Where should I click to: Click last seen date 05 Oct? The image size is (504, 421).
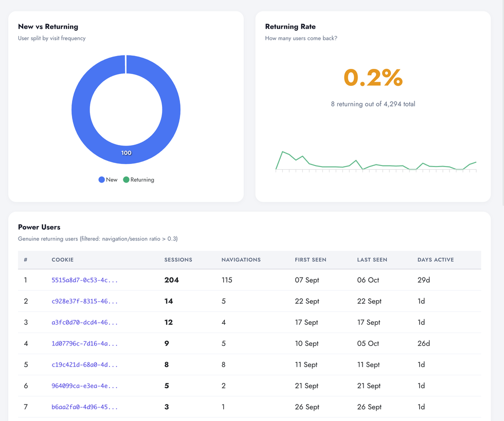click(368, 343)
